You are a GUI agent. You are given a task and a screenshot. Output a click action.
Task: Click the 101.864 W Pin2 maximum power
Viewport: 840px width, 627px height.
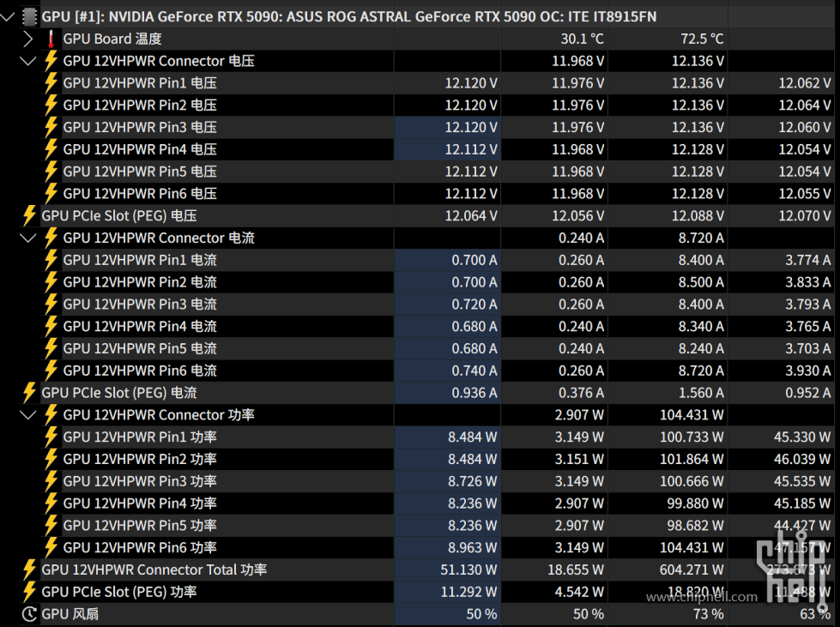[x=692, y=460]
